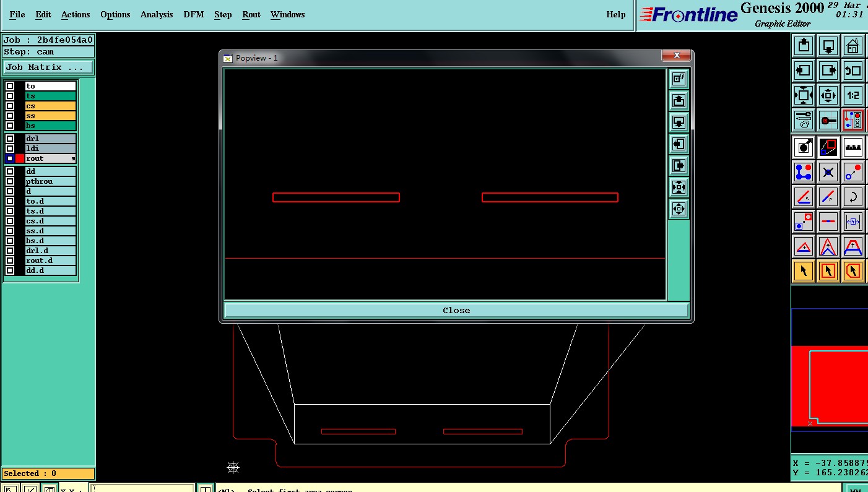Open the DFM menu
The height and width of the screenshot is (492, 868).
[x=194, y=14]
